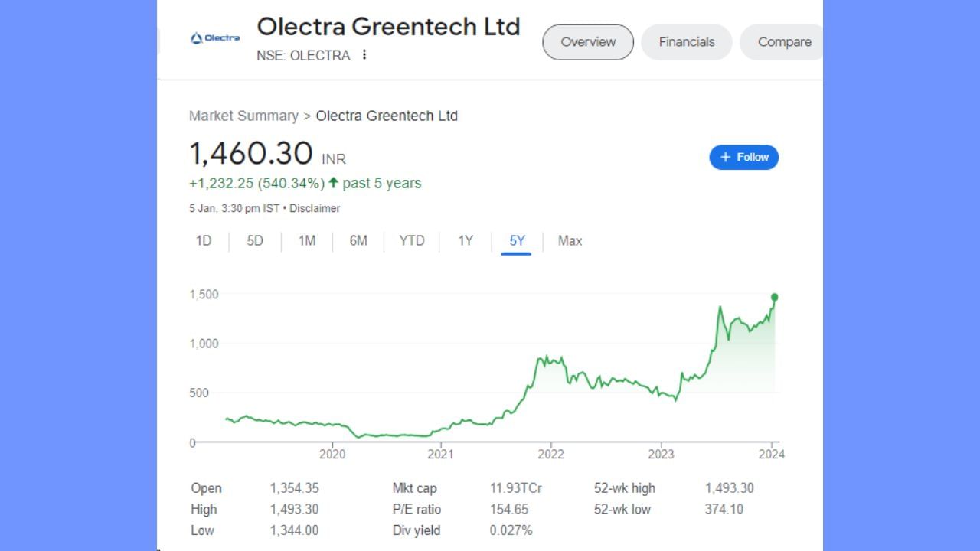
Task: Choose the 6M chart range
Action: 358,241
